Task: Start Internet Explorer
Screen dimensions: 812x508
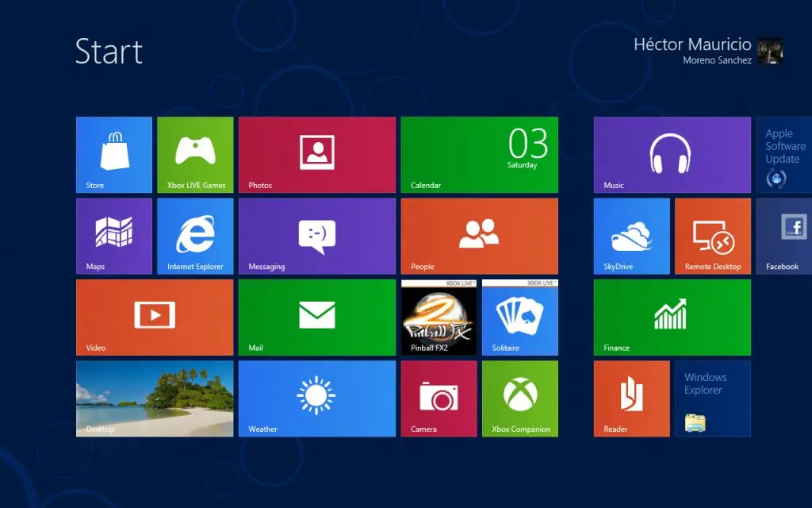Action: pos(195,235)
